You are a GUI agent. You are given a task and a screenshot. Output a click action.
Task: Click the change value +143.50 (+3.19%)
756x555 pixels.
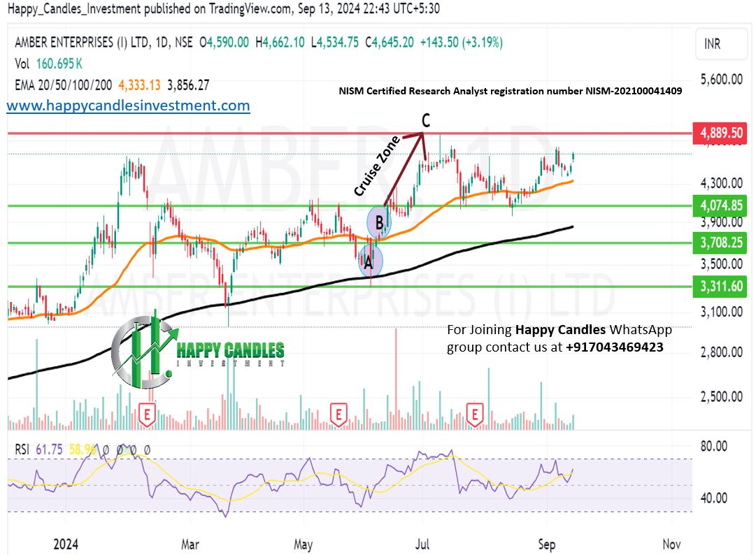[x=462, y=43]
